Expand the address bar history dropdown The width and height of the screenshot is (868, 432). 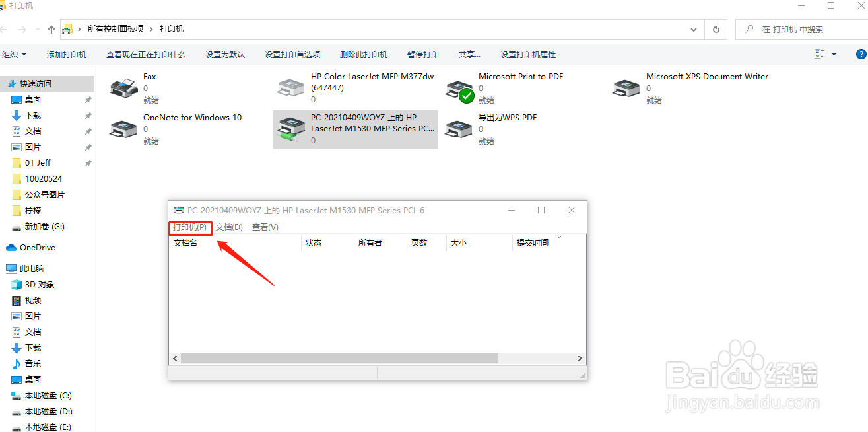(x=693, y=29)
